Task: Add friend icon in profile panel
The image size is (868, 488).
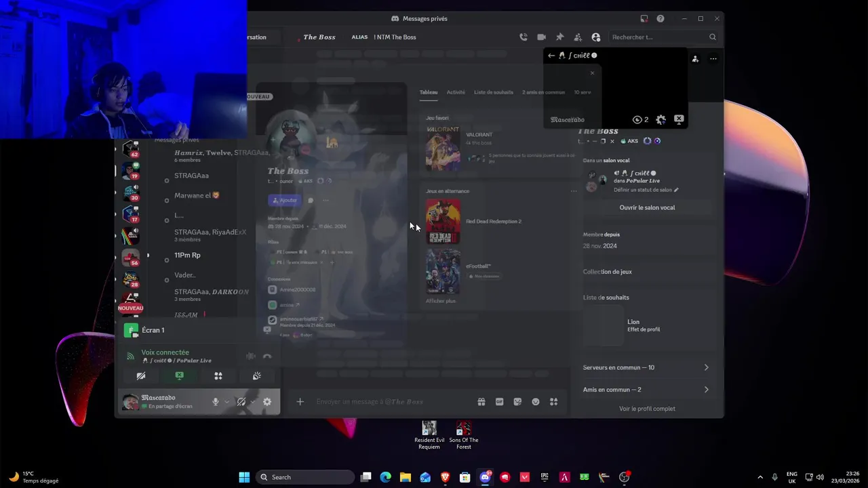Action: pyautogui.click(x=695, y=59)
